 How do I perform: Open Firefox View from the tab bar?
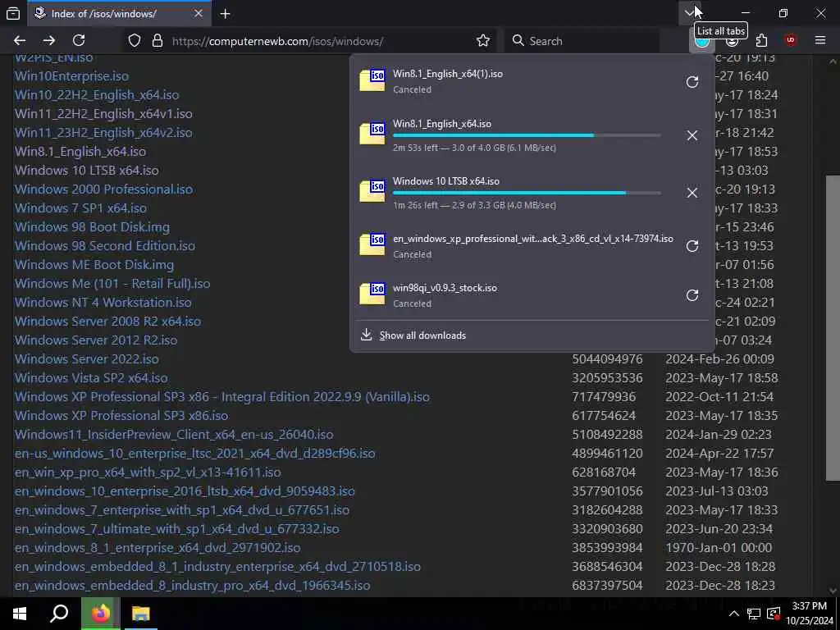tap(13, 13)
